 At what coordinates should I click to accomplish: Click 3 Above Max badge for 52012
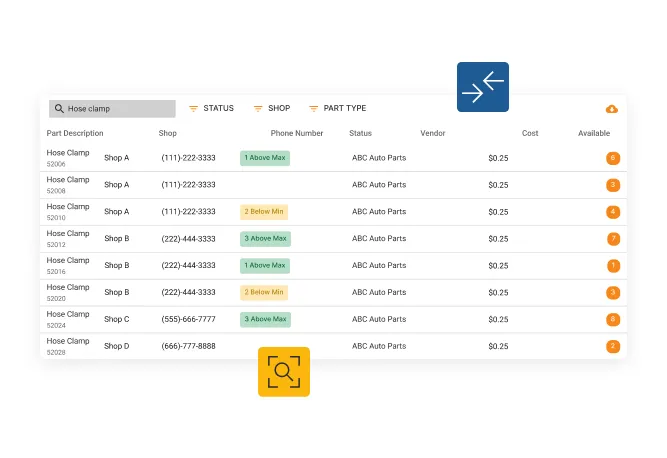click(265, 239)
